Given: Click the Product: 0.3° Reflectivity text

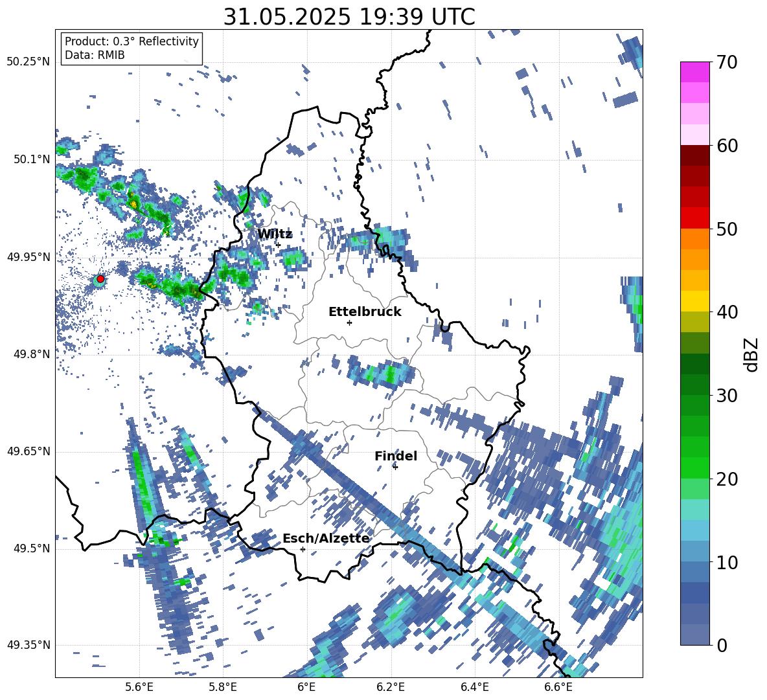Looking at the screenshot, I should 132,41.
